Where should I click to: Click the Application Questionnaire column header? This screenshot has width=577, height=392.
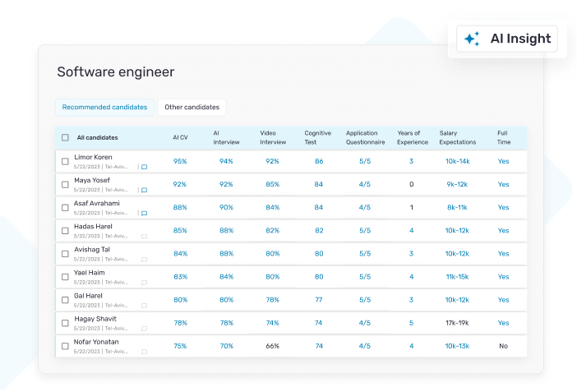pos(366,138)
